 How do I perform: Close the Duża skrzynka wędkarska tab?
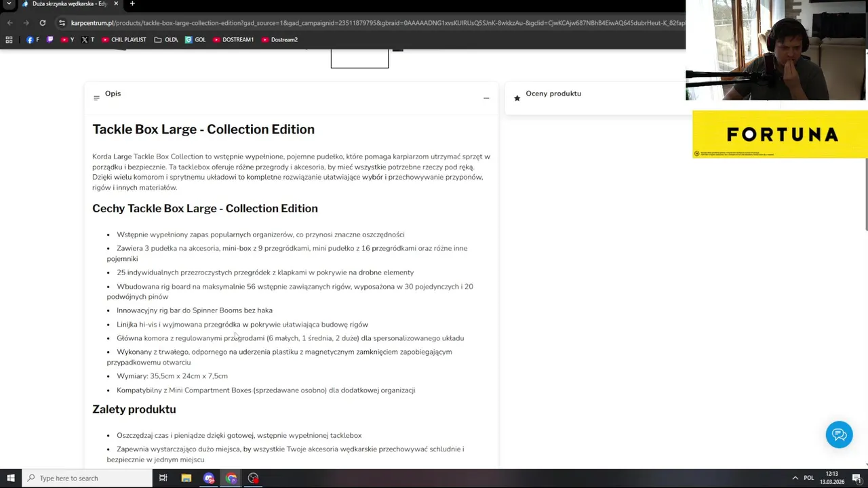[116, 4]
